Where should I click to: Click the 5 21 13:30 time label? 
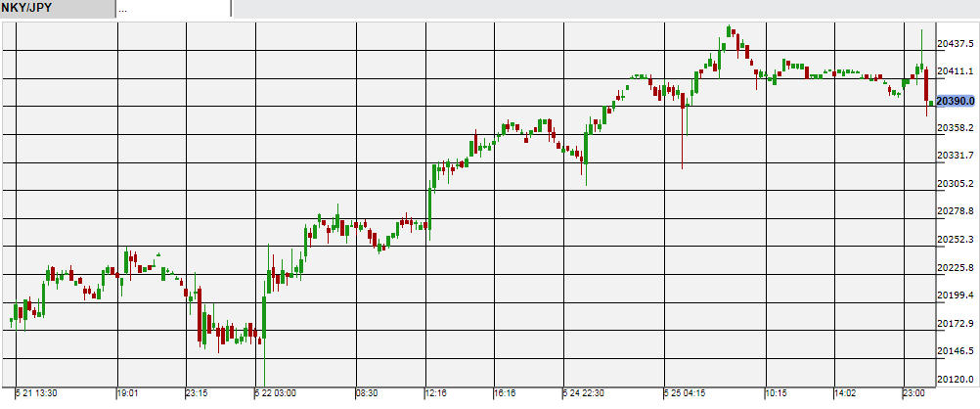click(38, 393)
